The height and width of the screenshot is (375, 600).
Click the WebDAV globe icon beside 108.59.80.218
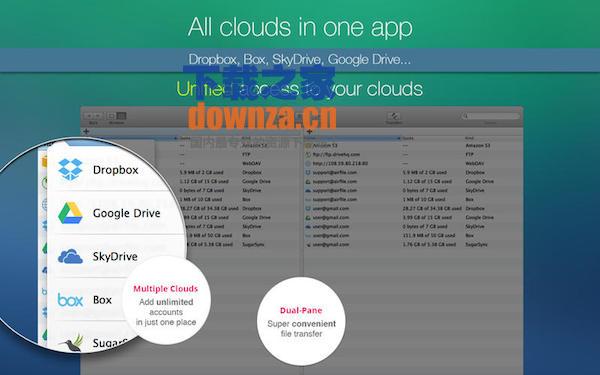pos(308,163)
